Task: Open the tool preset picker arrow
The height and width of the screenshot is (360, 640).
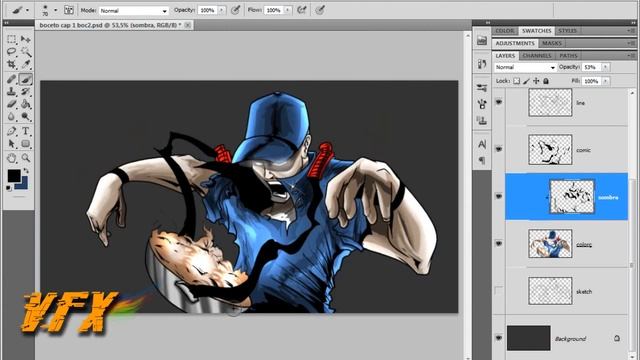Action: tap(27, 10)
